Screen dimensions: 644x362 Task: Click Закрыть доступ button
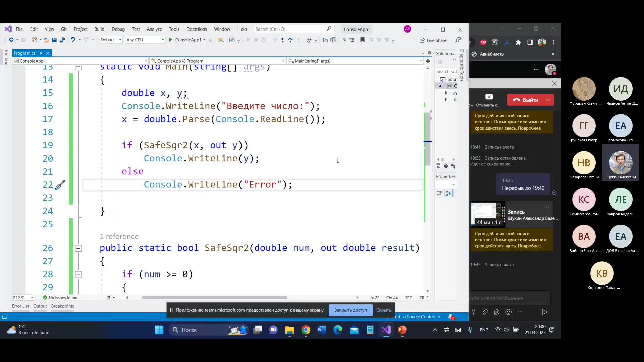pos(351,310)
